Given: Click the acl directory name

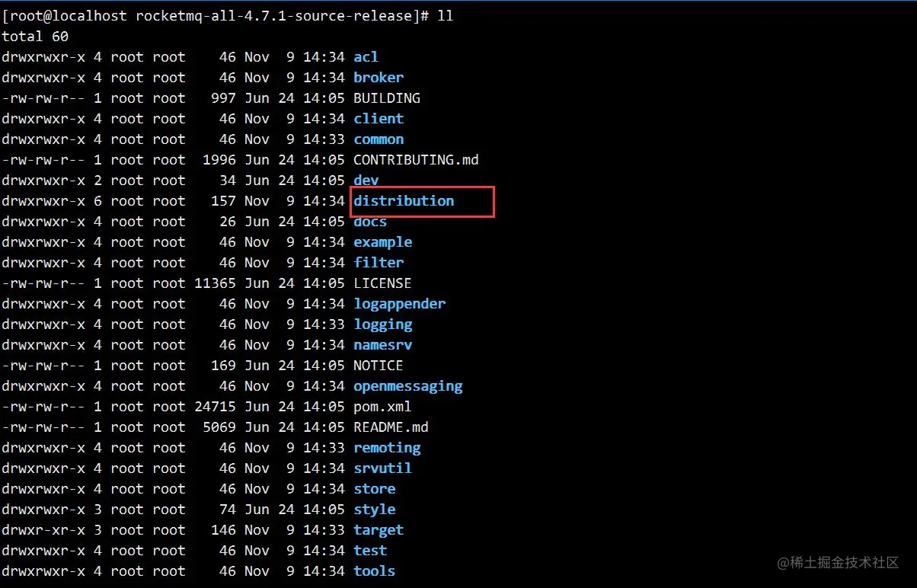Looking at the screenshot, I should [x=366, y=57].
